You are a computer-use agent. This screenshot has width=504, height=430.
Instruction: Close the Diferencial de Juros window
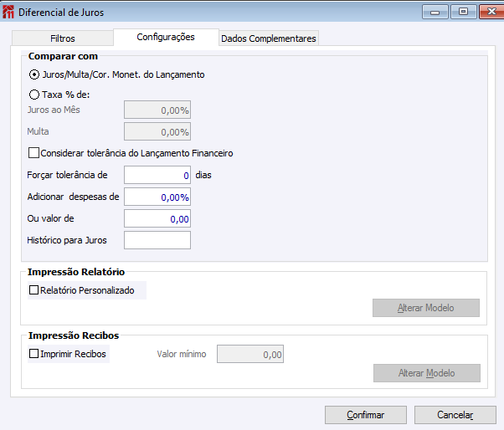click(x=491, y=12)
